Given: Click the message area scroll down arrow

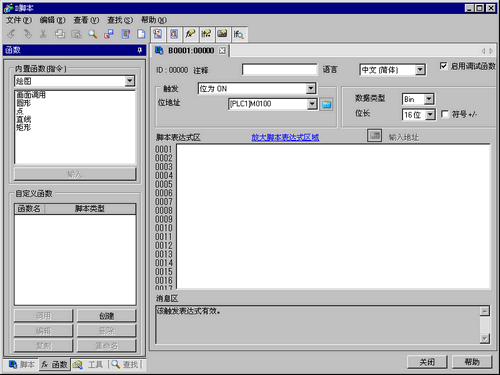Looking at the screenshot, I should pyautogui.click(x=484, y=338).
